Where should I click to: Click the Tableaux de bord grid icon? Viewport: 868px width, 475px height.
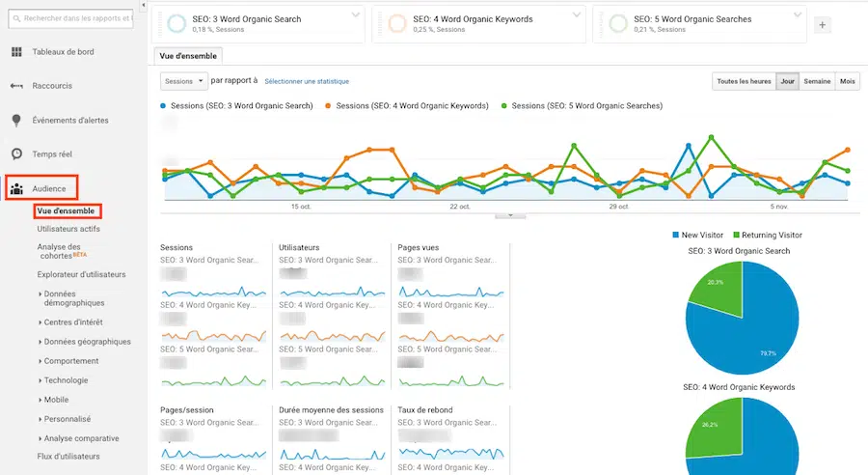[x=16, y=51]
